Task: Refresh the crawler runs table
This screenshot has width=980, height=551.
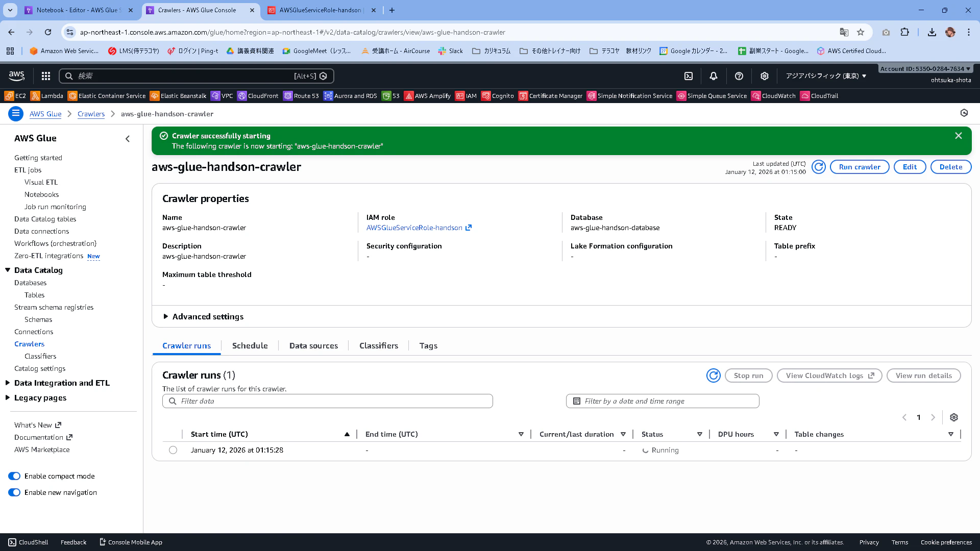Action: point(713,375)
